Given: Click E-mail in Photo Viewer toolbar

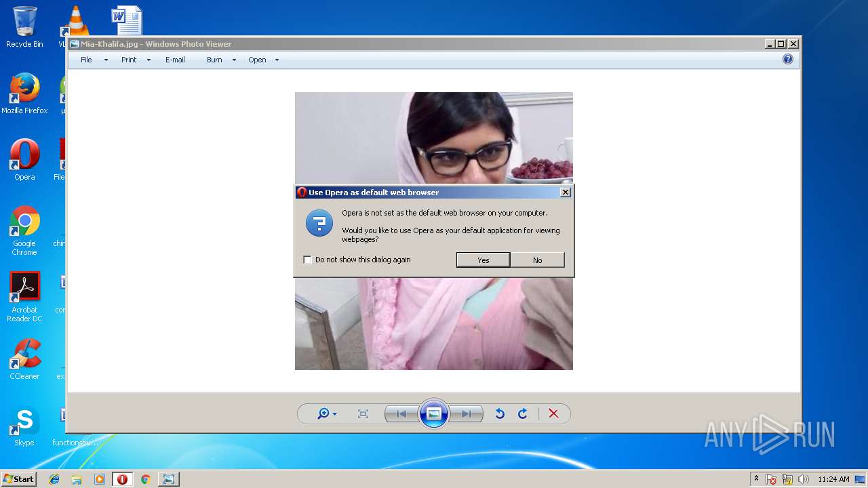Looking at the screenshot, I should tap(175, 60).
